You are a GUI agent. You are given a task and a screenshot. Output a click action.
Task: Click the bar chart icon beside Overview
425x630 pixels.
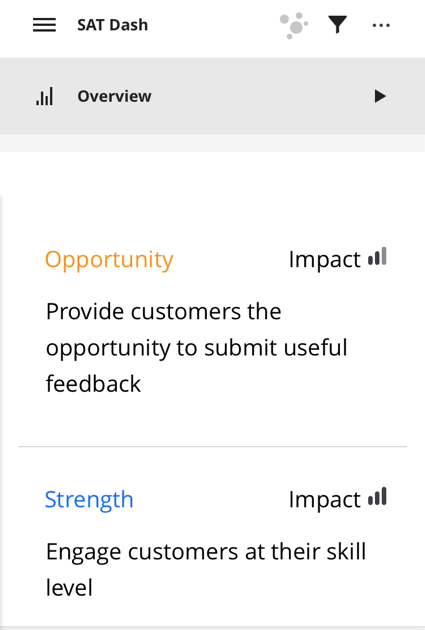tap(45, 96)
